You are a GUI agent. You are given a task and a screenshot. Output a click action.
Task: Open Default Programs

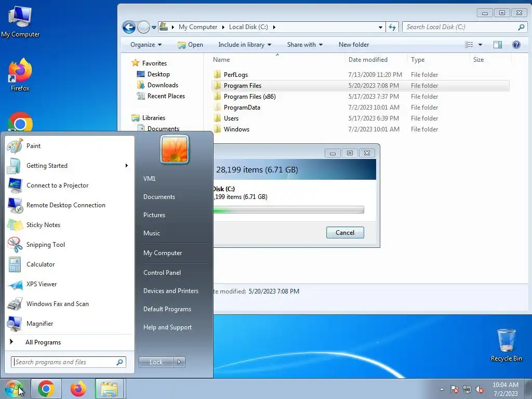(167, 309)
